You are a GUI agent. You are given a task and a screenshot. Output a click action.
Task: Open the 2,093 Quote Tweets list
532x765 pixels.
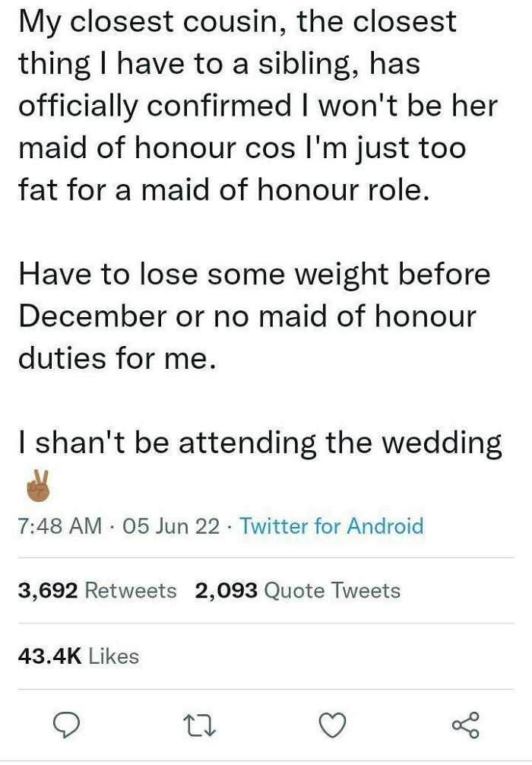coord(297,591)
